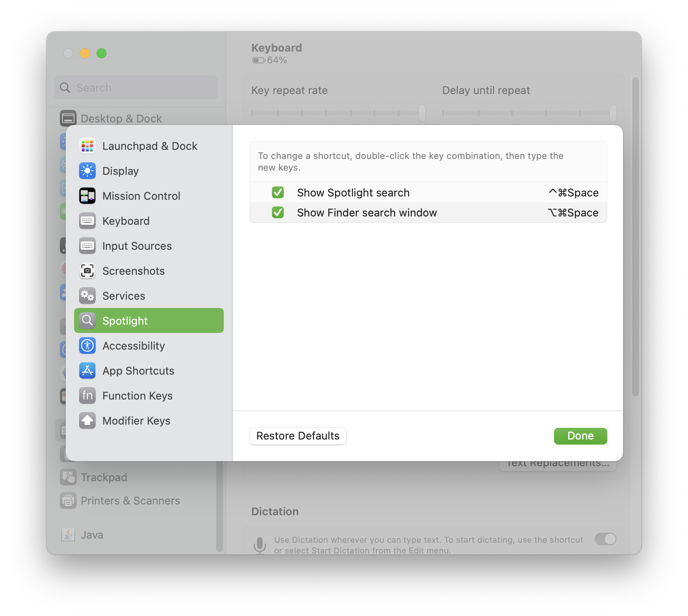This screenshot has height=616, width=688.
Task: Open the Accessibility icon in list
Action: point(87,346)
